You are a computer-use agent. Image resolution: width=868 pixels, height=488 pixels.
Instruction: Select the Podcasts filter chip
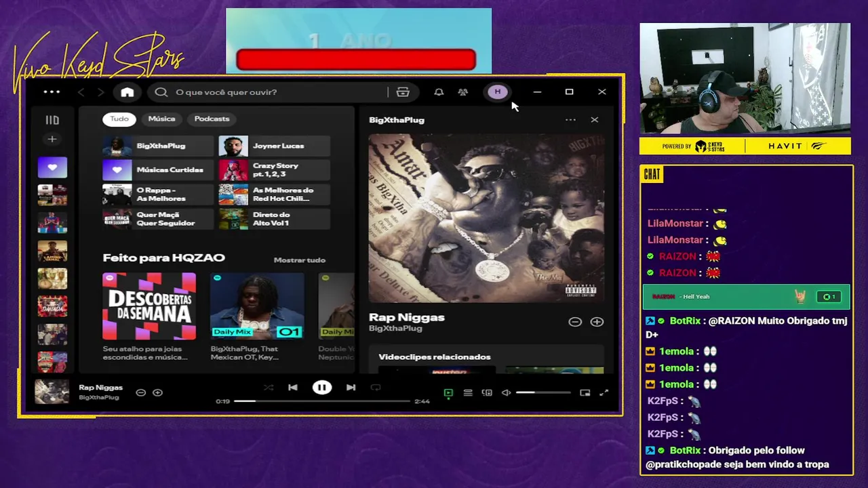(x=212, y=119)
